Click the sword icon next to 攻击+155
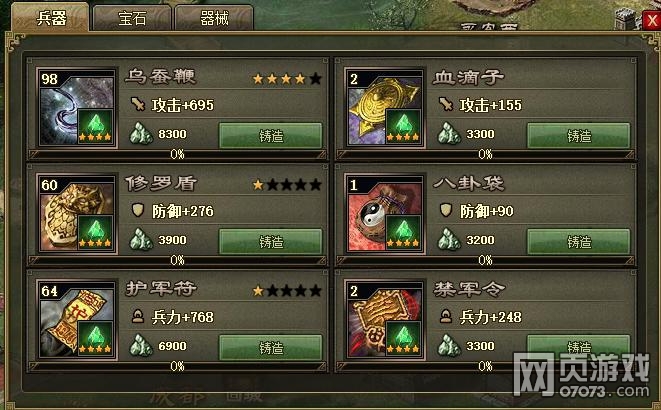Image resolution: width=661 pixels, height=410 pixels. tap(446, 104)
